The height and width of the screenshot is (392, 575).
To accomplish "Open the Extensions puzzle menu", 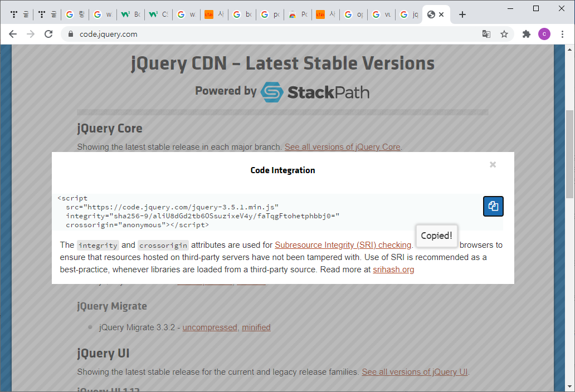I will point(526,34).
